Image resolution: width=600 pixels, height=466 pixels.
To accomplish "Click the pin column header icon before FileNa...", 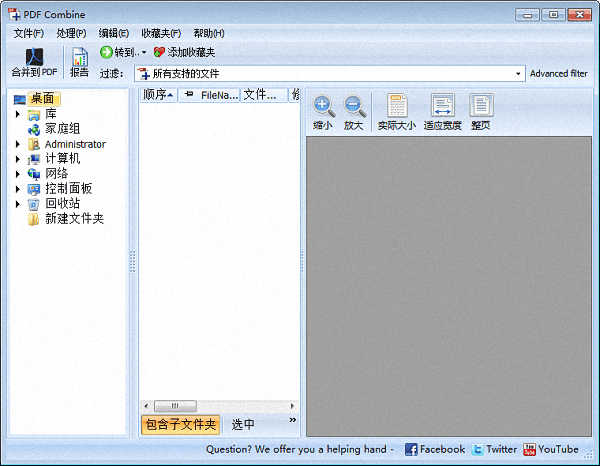I will [x=189, y=94].
